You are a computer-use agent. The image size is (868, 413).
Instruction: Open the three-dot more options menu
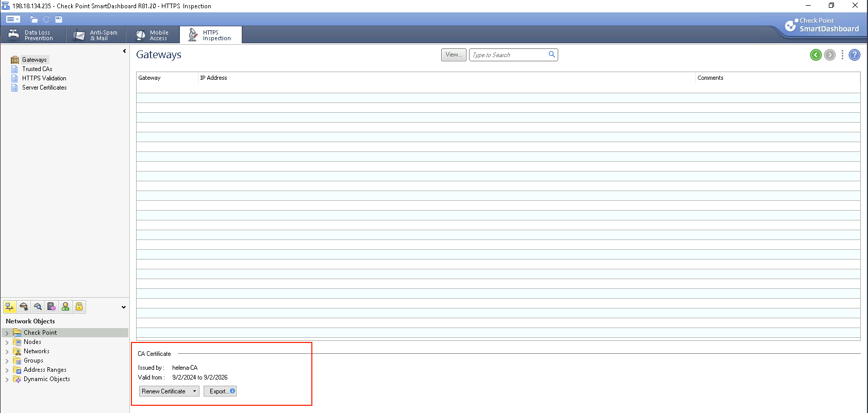tap(842, 55)
